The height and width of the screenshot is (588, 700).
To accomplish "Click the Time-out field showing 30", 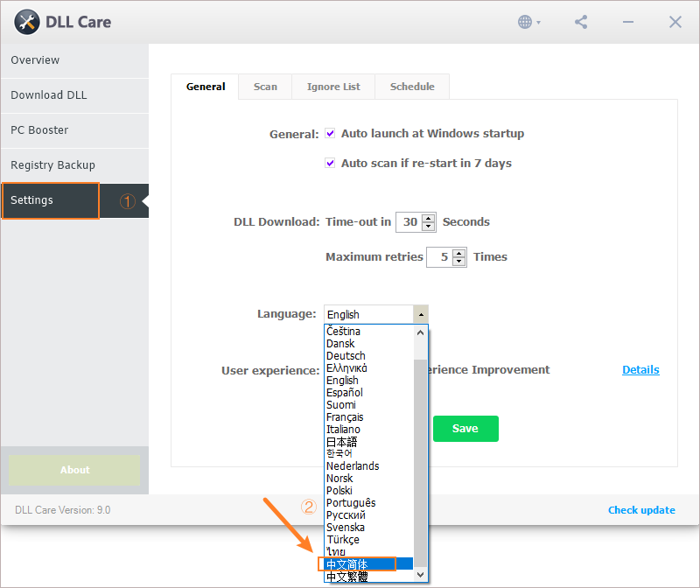I will [x=409, y=222].
